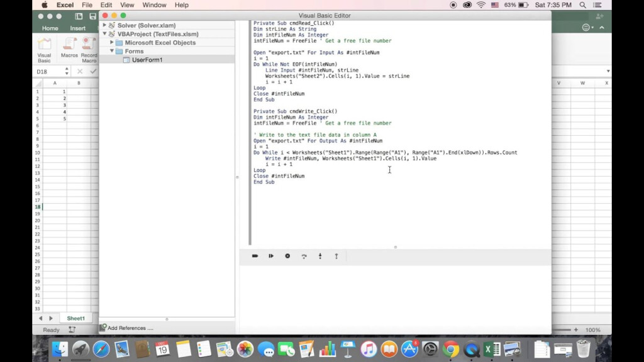Click Run/Continue in the debug toolbar

(x=271, y=256)
